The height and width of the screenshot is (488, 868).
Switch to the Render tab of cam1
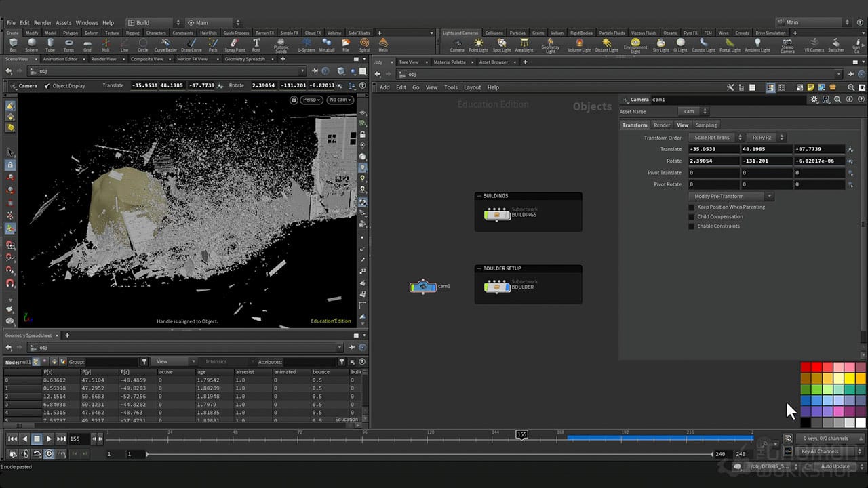pyautogui.click(x=662, y=125)
